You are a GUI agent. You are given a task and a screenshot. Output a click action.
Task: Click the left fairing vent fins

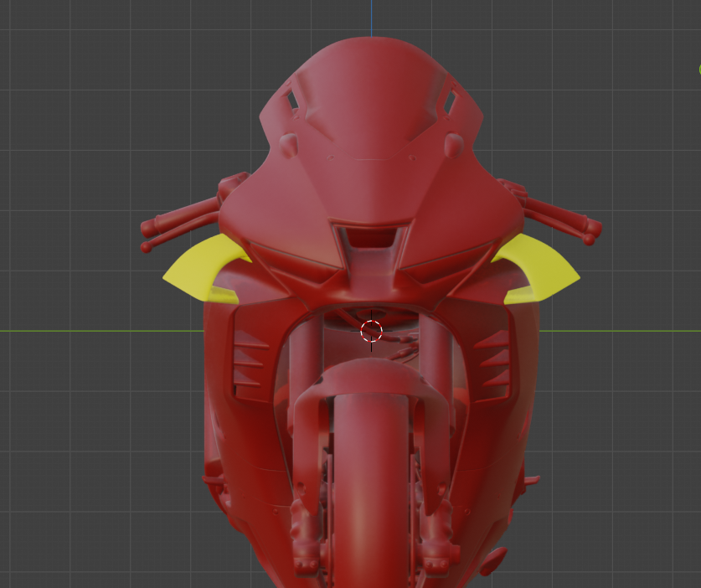tap(249, 358)
